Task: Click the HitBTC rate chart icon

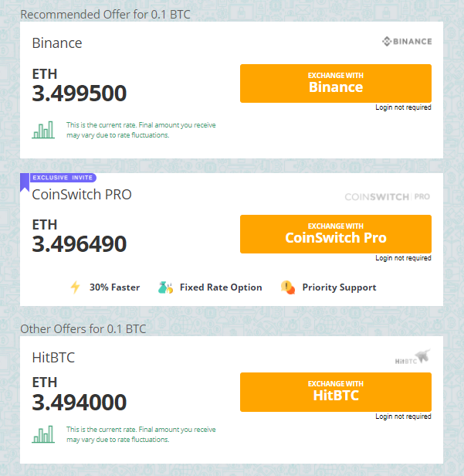Action: [43, 434]
